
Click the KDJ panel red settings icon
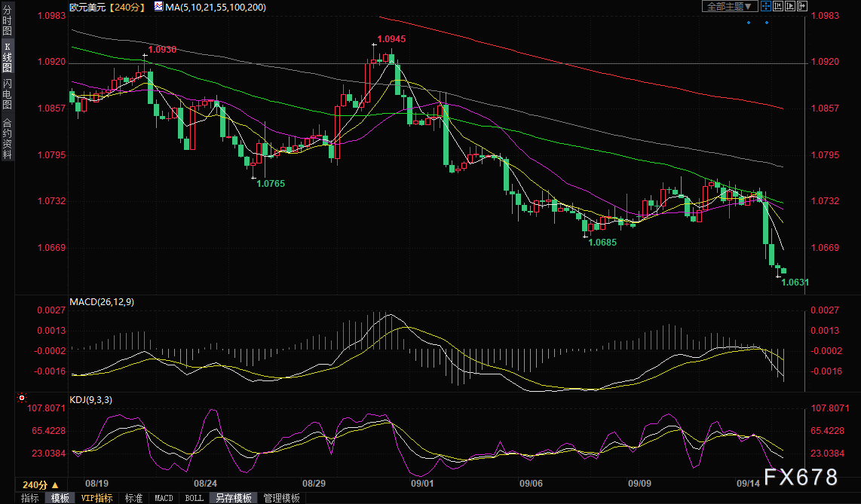21,397
